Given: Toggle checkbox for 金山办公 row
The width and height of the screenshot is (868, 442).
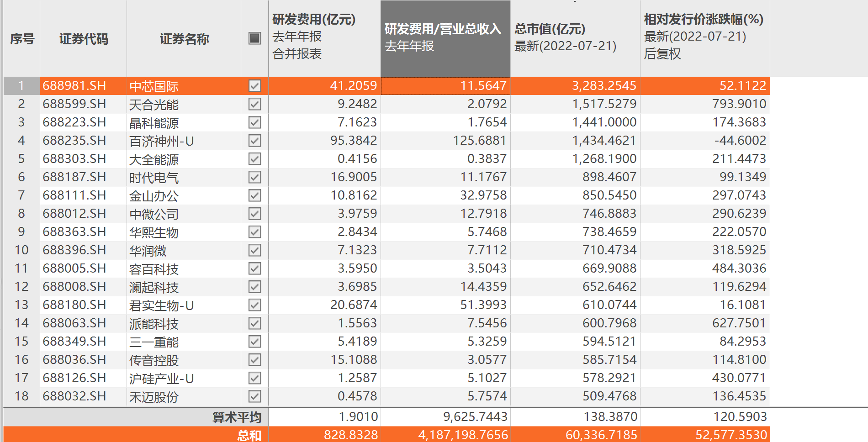Looking at the screenshot, I should (254, 195).
